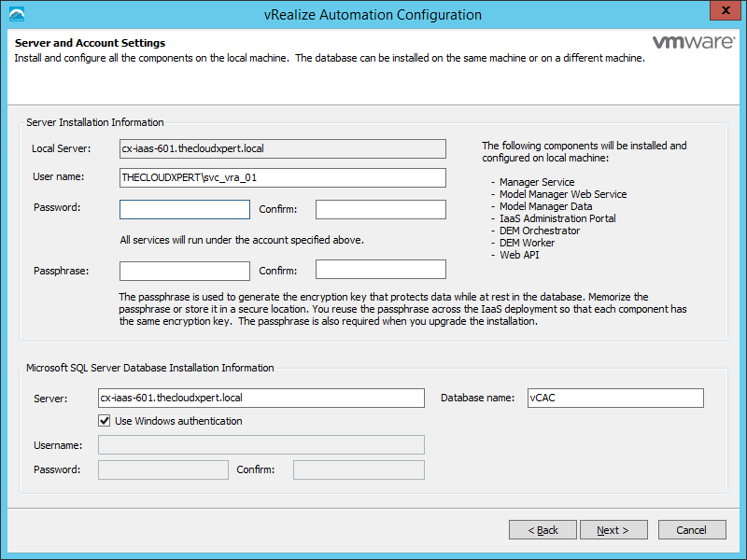Select the Database name field containing vCAC
The width and height of the screenshot is (747, 560).
pyautogui.click(x=614, y=399)
